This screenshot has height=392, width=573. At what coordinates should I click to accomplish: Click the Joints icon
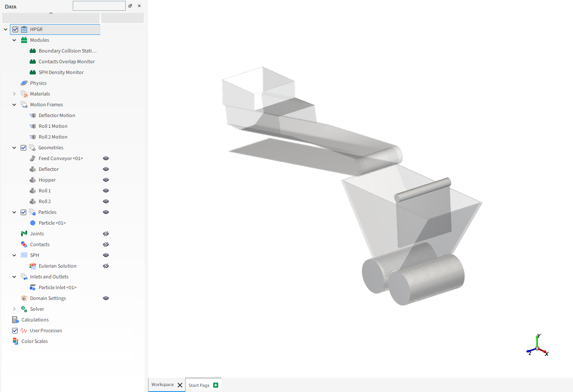[x=24, y=234]
